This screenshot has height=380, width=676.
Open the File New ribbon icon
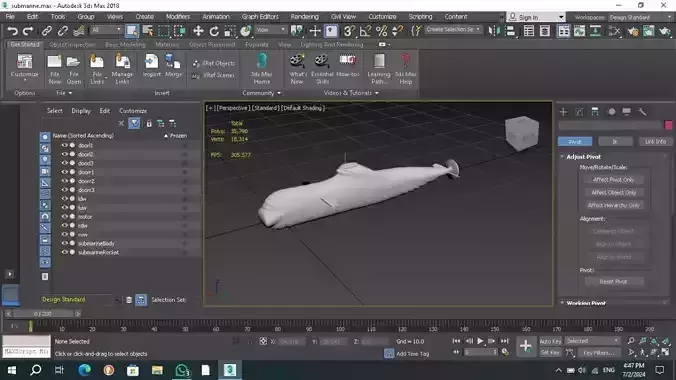(x=54, y=69)
